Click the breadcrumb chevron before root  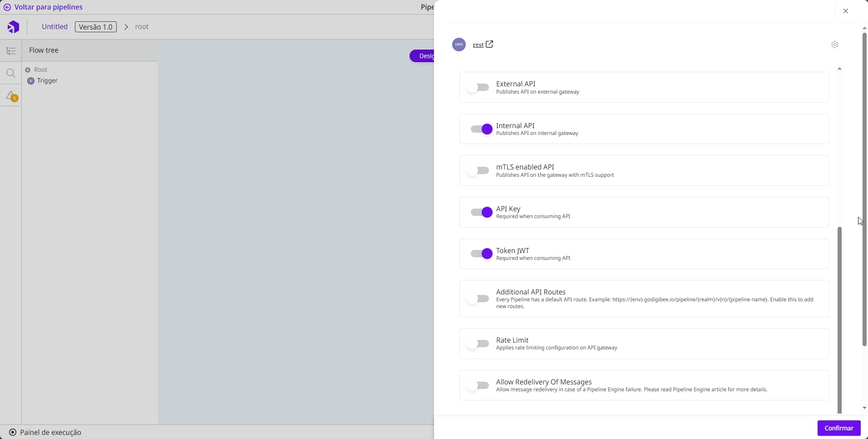tap(126, 27)
